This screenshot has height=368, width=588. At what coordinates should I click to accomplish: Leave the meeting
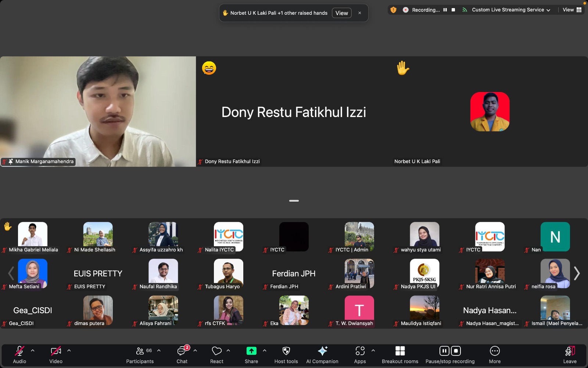click(570, 351)
